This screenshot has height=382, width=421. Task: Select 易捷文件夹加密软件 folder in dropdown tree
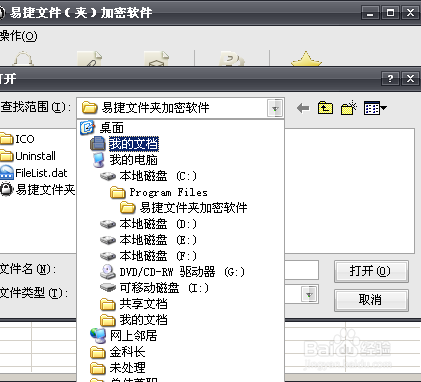183,208
